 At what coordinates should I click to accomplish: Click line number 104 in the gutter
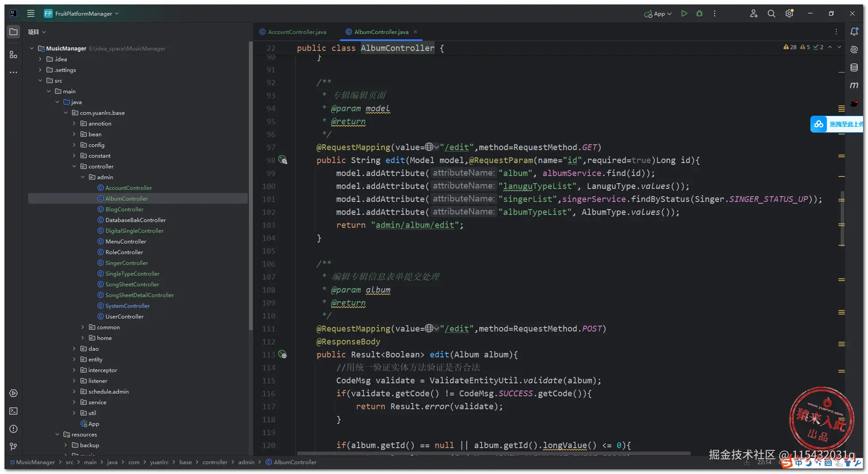click(268, 238)
